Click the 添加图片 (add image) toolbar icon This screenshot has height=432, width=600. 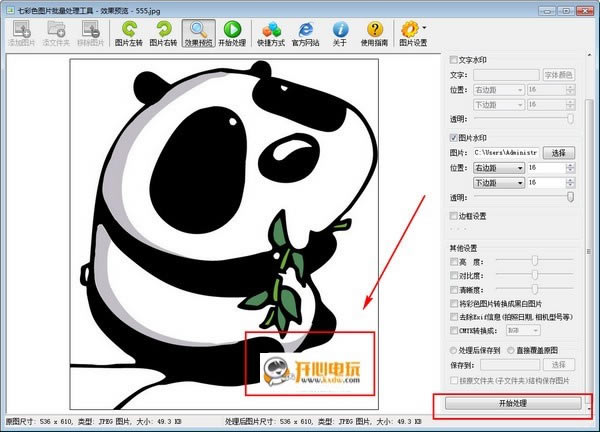[x=22, y=34]
